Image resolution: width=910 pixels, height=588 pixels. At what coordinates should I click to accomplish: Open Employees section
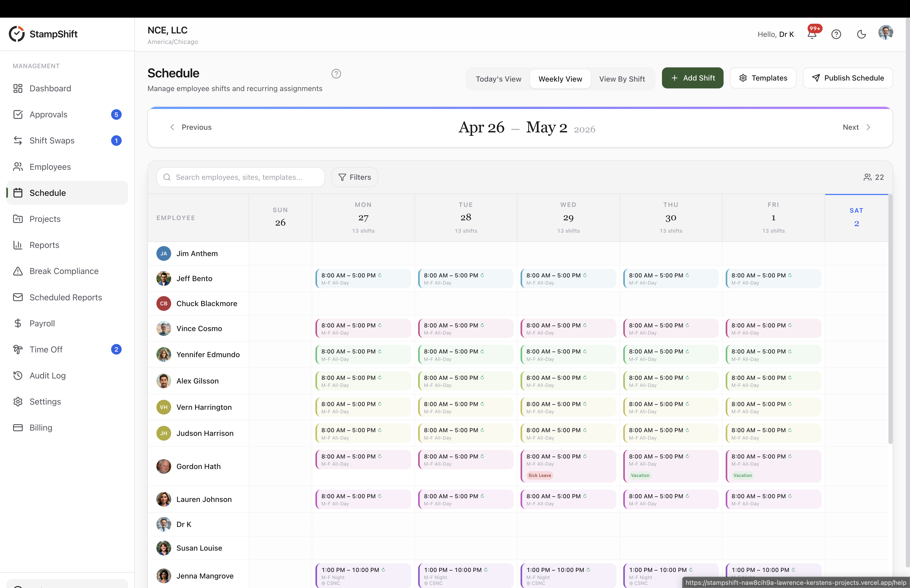(67, 167)
